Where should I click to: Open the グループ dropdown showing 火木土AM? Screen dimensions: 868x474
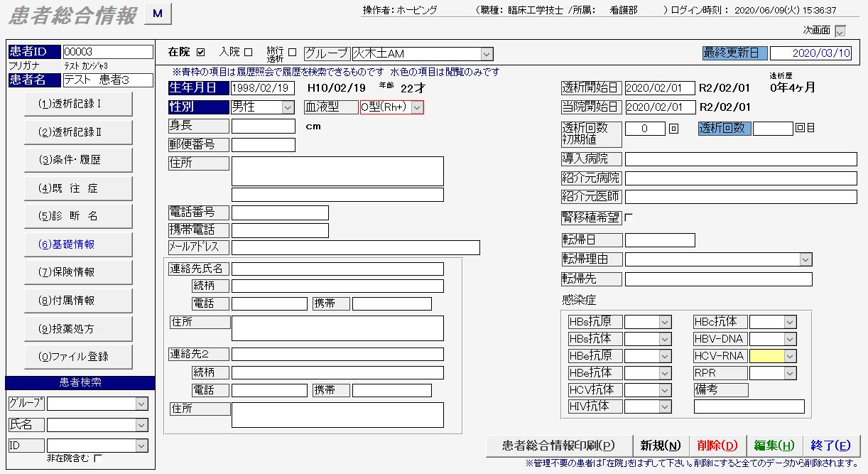(x=487, y=54)
